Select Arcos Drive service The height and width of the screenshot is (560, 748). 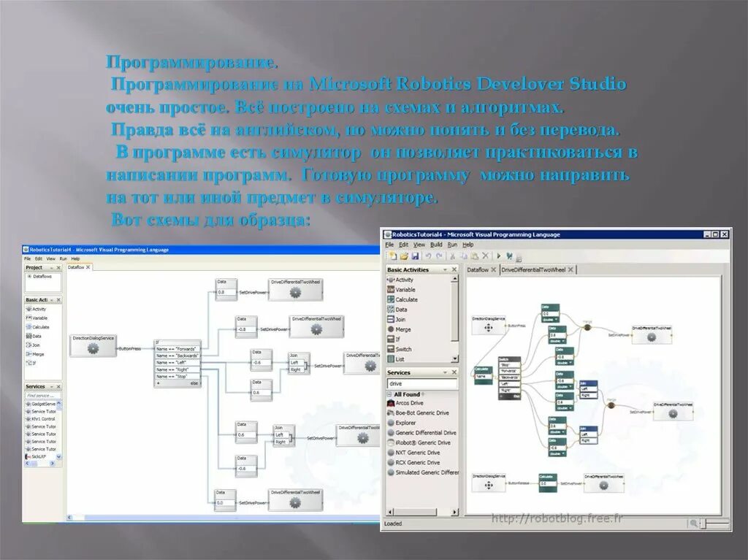tap(405, 403)
